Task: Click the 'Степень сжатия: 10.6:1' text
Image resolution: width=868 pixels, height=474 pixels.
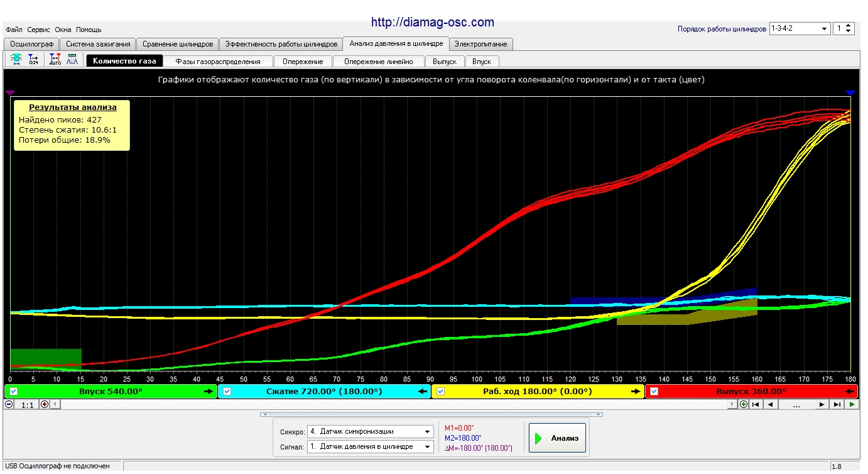Action: click(68, 130)
